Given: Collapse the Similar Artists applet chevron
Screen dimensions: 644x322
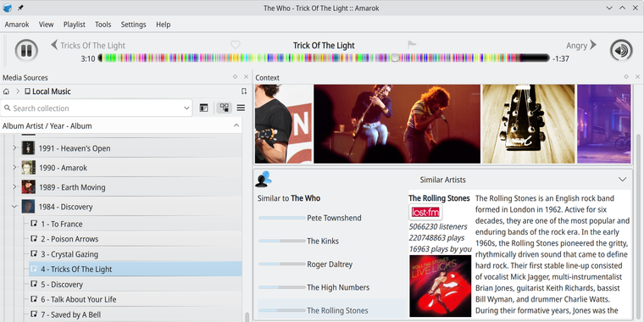Looking at the screenshot, I should pos(622,180).
